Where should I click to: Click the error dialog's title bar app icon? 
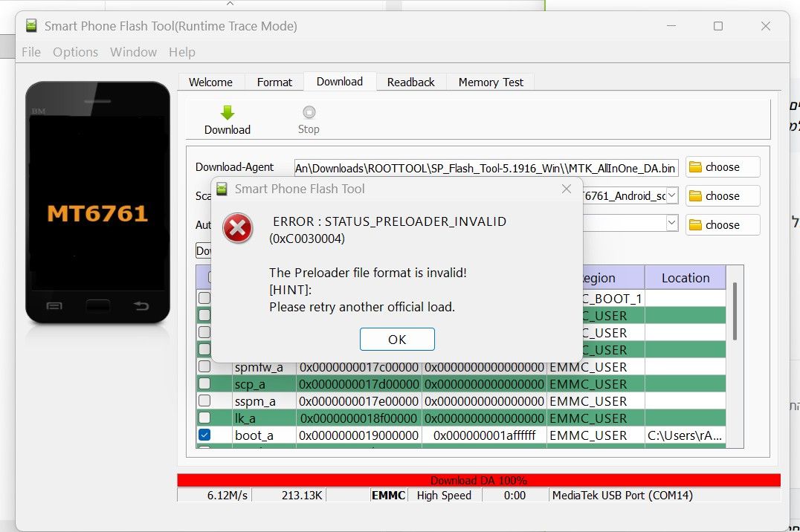tap(222, 189)
